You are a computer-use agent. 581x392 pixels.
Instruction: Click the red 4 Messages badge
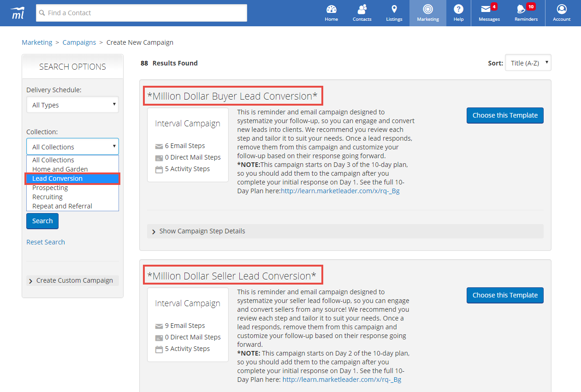point(494,6)
